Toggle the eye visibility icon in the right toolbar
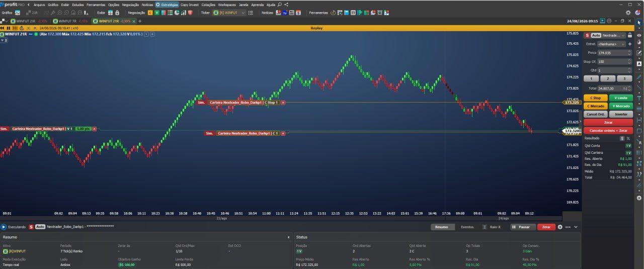This screenshot has width=644, height=269. (x=639, y=34)
